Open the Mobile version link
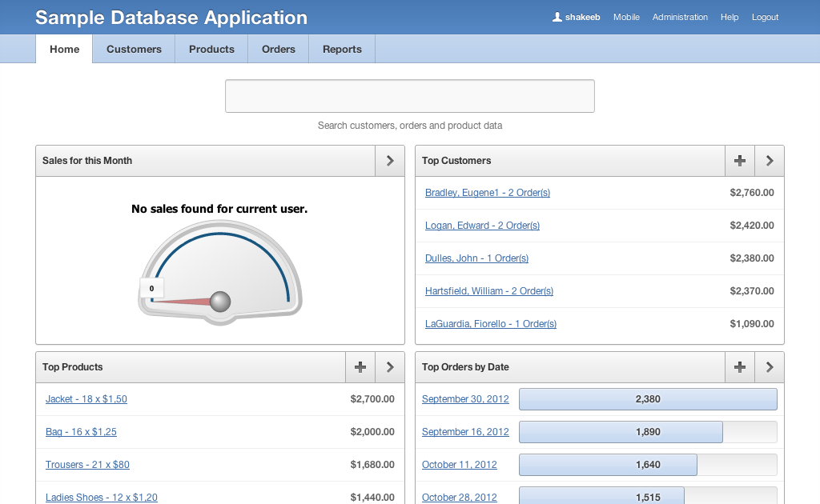 pos(626,17)
